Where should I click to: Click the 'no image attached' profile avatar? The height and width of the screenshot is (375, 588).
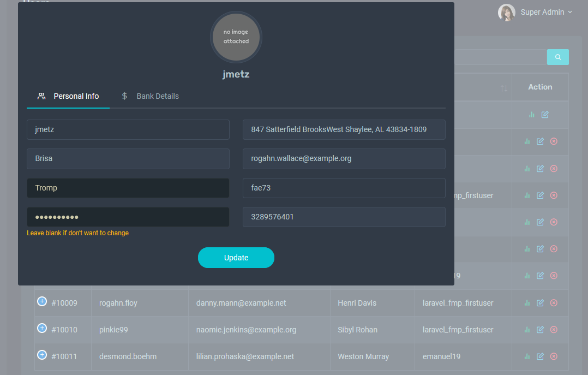pyautogui.click(x=236, y=37)
